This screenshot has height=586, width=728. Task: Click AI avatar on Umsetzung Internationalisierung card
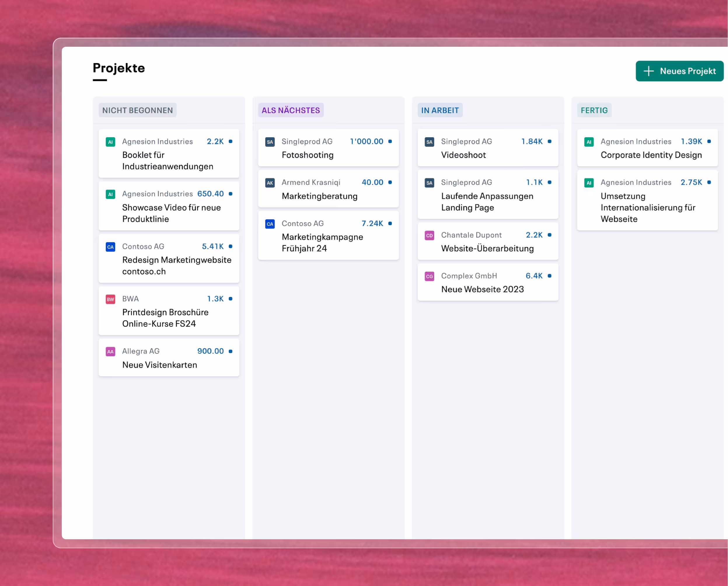(x=589, y=183)
